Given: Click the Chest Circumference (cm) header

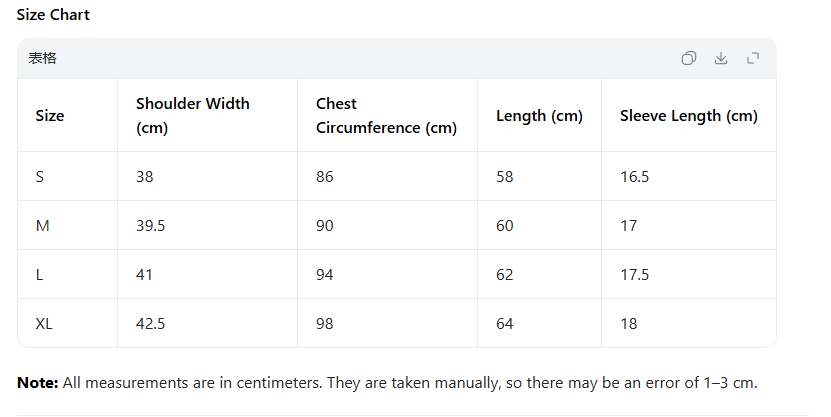Looking at the screenshot, I should 386,116.
